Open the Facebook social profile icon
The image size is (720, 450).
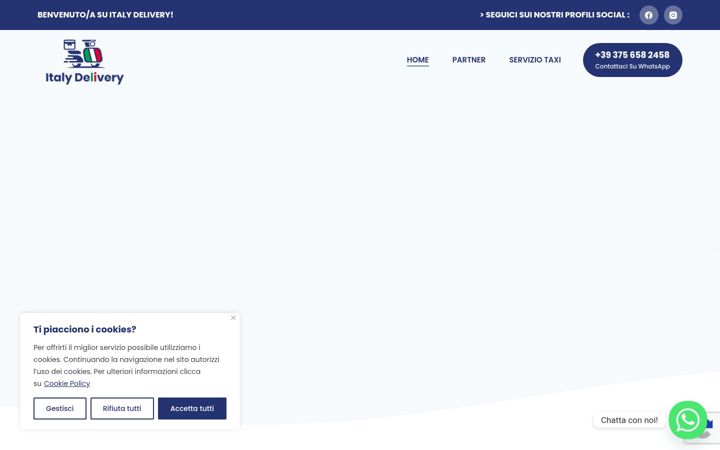pyautogui.click(x=648, y=15)
